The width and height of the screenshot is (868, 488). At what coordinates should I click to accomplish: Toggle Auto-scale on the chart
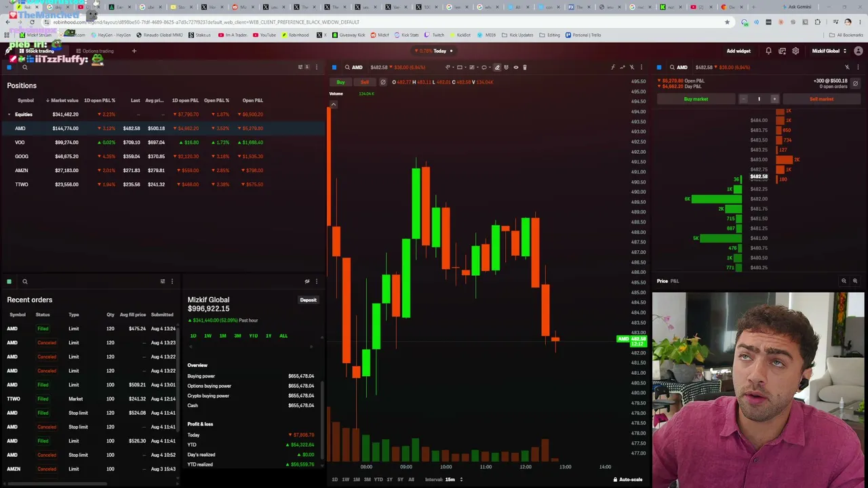(627, 479)
